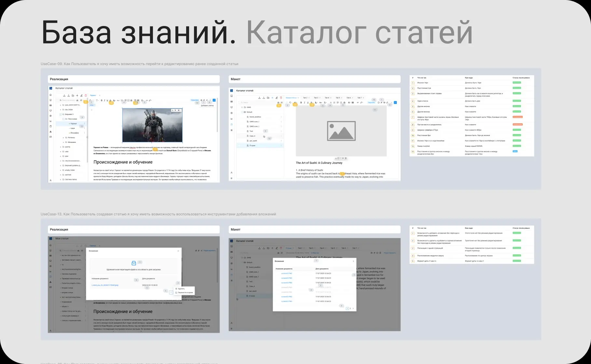
Task: Click upload dropzone in Реализация Вложения modal
Action: pyautogui.click(x=134, y=266)
